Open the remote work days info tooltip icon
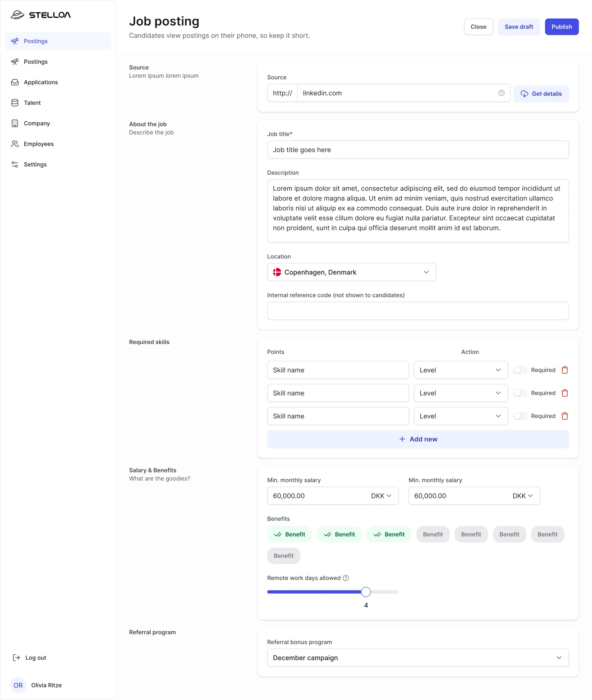 346,578
